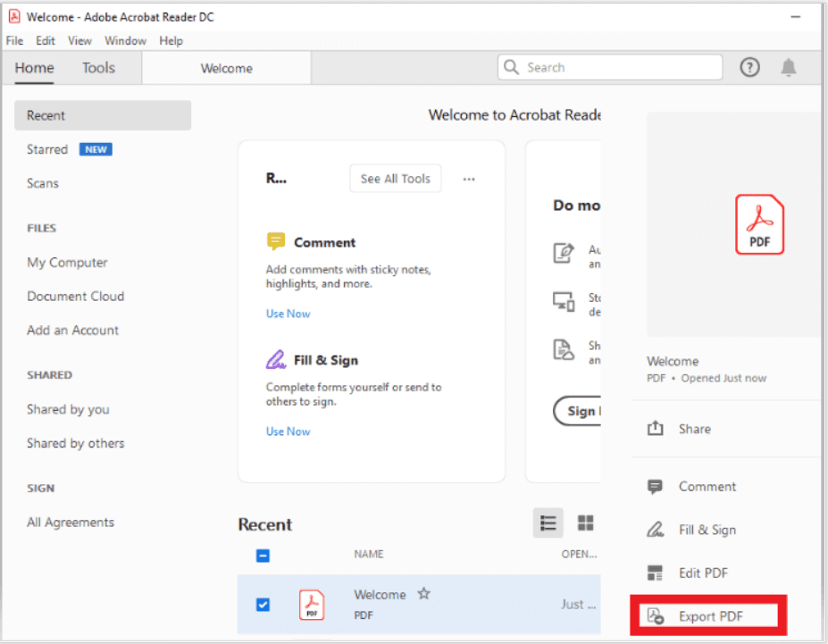Click the Export PDF icon

pyautogui.click(x=657, y=615)
